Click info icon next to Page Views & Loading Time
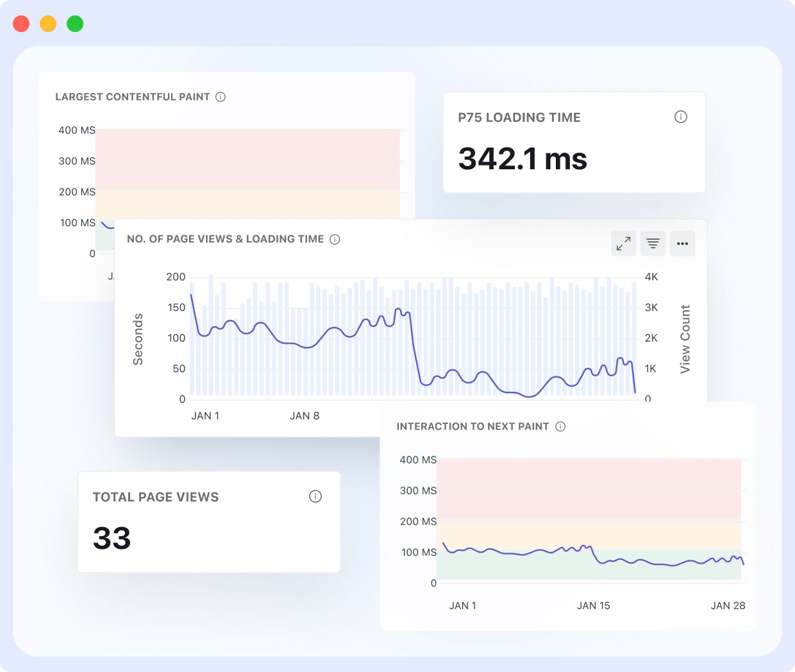The width and height of the screenshot is (795, 672). click(x=335, y=239)
